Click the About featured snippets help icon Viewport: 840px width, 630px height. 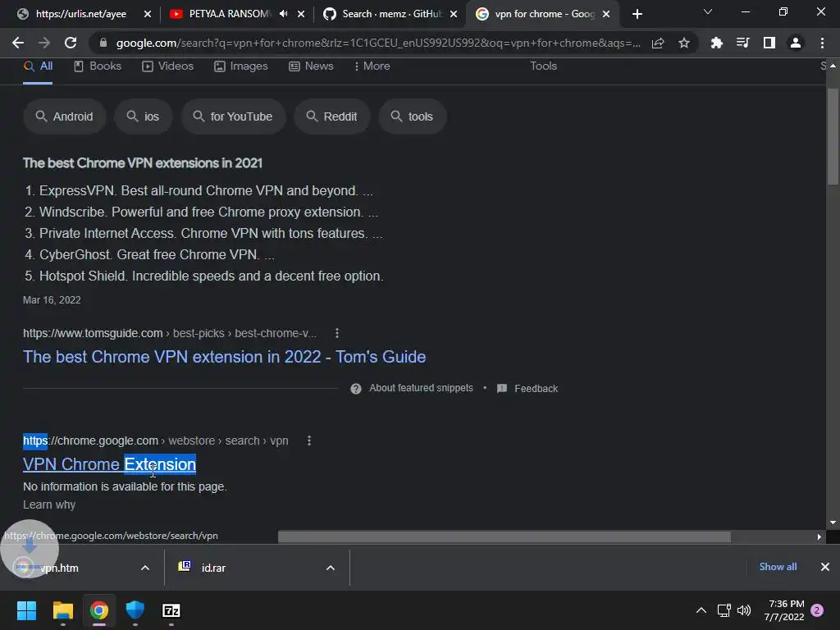[x=356, y=388]
